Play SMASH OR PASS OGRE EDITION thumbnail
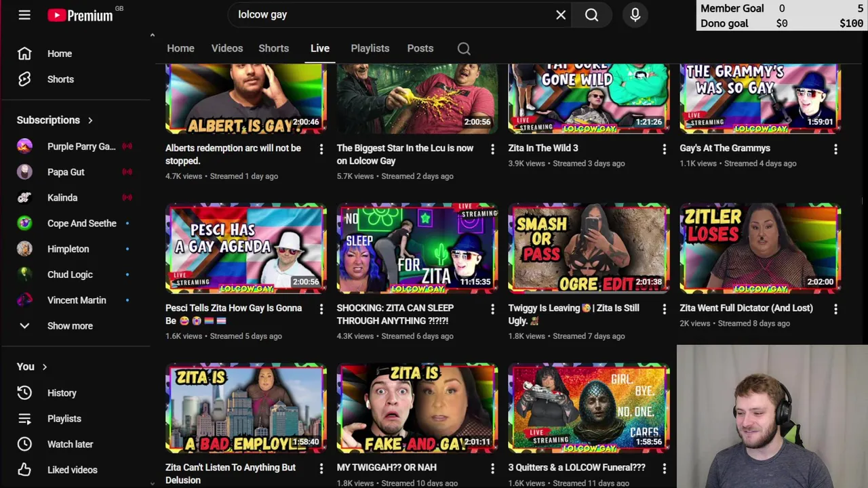The image size is (868, 488). (x=589, y=249)
